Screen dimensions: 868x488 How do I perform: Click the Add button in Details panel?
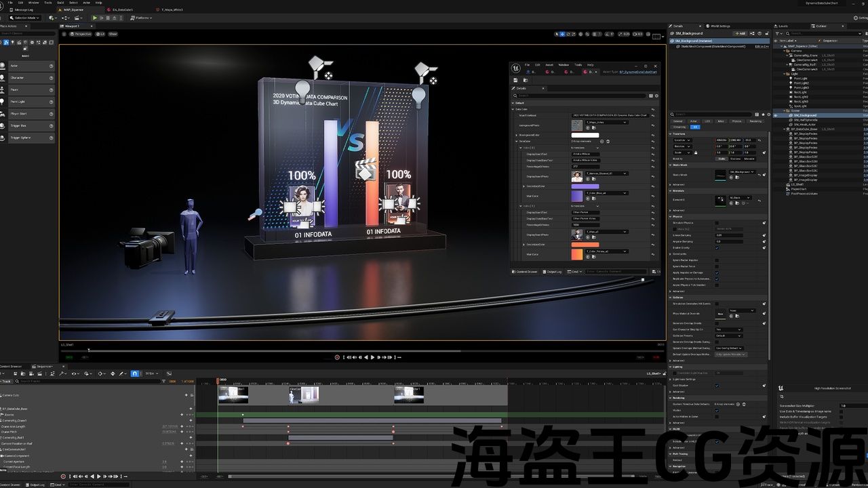[741, 33]
